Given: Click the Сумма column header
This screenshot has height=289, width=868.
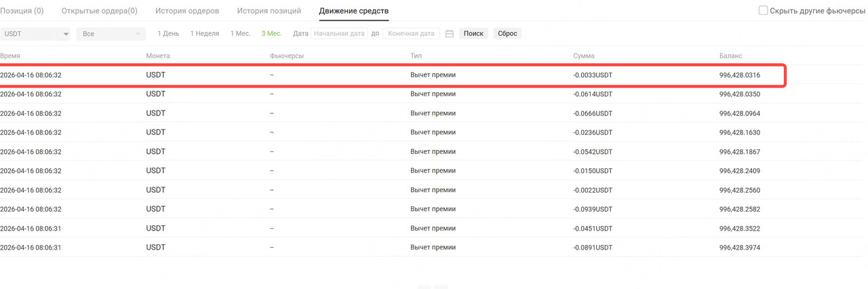Looking at the screenshot, I should click(583, 56).
